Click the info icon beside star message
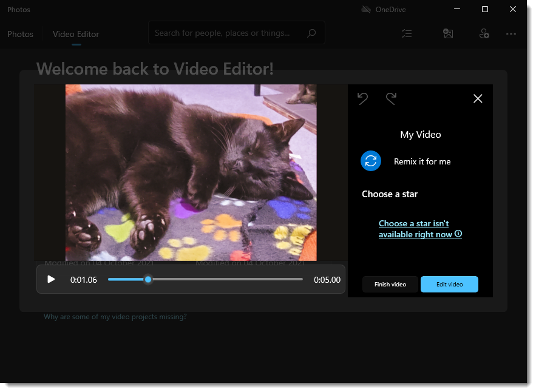536x392 pixels. [458, 234]
